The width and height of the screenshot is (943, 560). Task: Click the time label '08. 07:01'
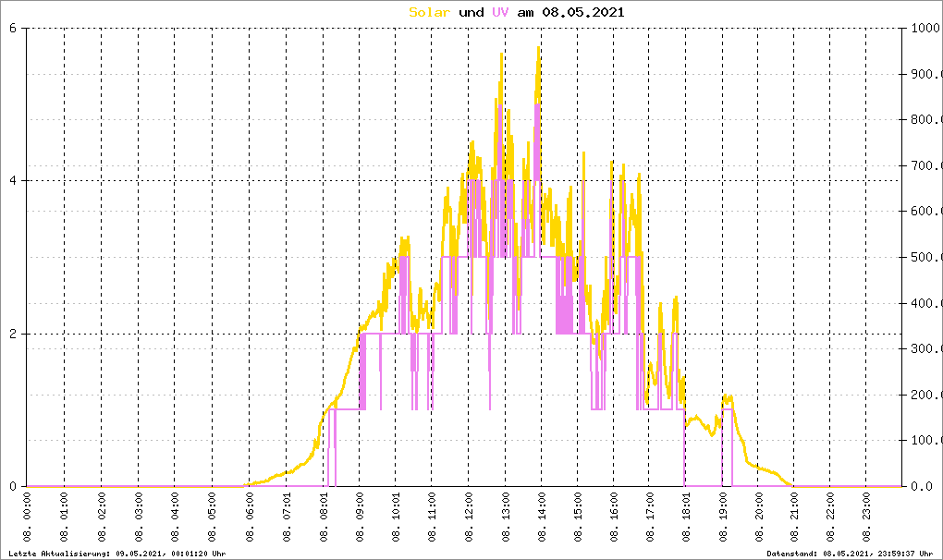point(287,517)
